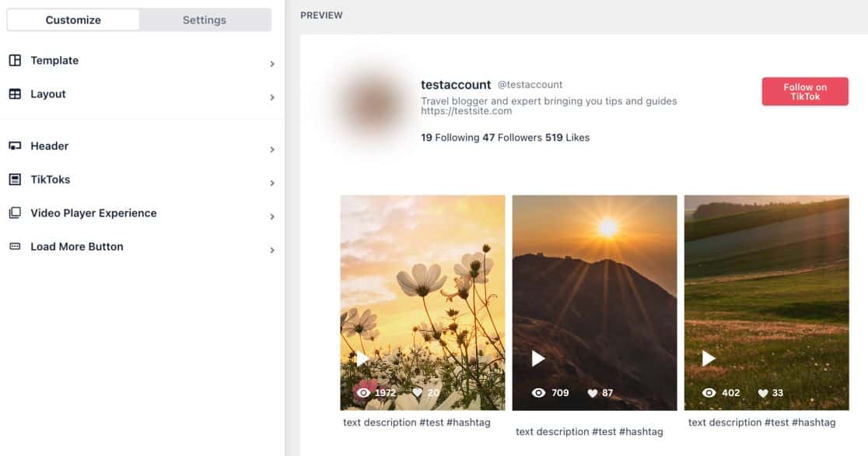
Task: Select the Layout sidebar icon
Action: [16, 93]
